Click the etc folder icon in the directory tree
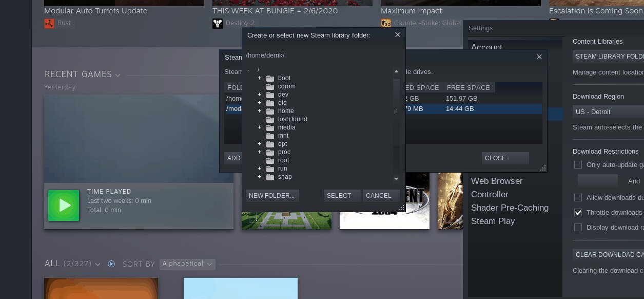The width and height of the screenshot is (644, 299). 270,102
